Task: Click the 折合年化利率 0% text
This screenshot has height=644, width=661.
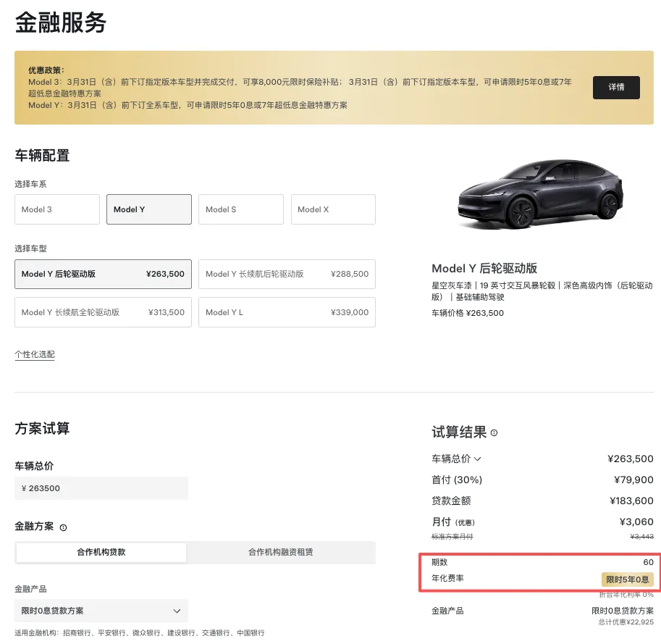Action: [626, 595]
